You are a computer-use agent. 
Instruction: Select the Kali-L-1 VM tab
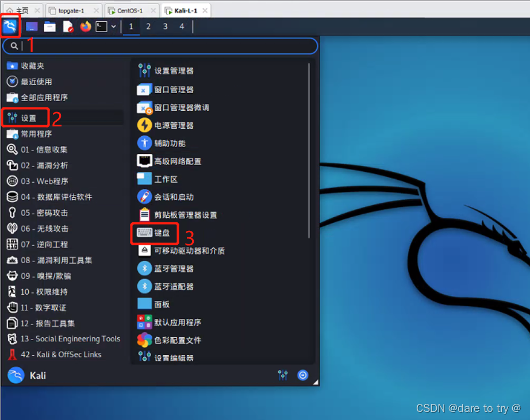click(x=185, y=11)
